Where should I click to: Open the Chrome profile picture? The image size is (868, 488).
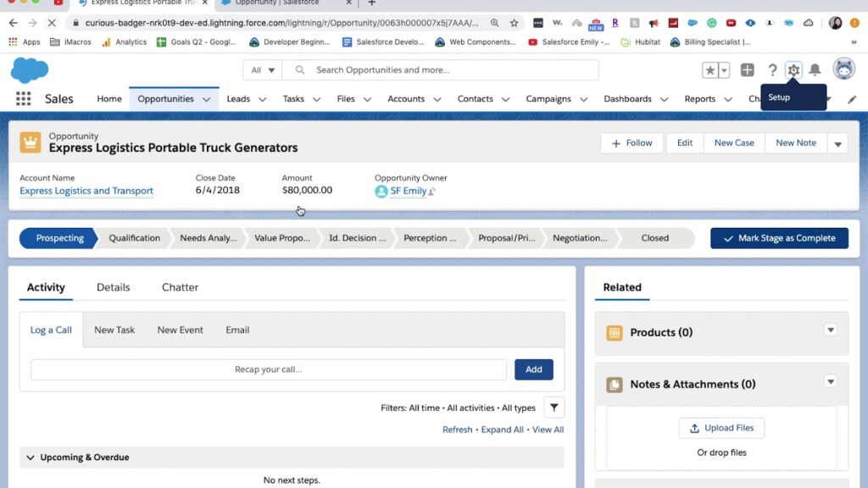835,23
